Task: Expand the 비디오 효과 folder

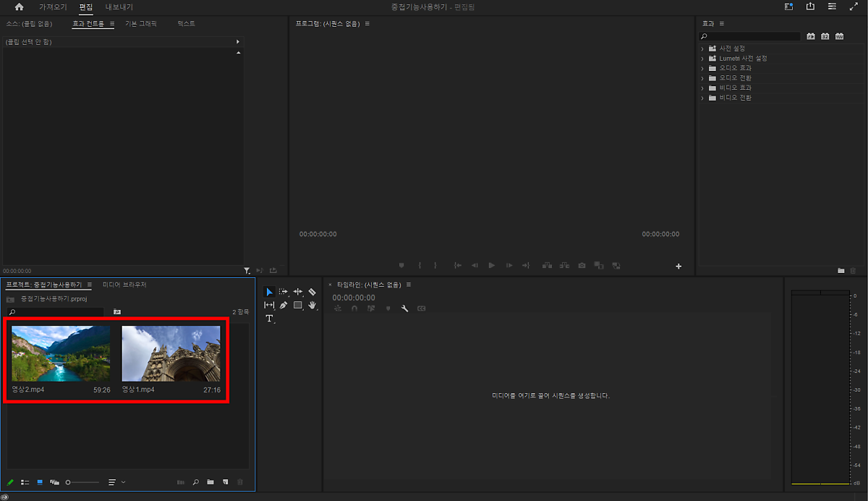Action: click(702, 88)
